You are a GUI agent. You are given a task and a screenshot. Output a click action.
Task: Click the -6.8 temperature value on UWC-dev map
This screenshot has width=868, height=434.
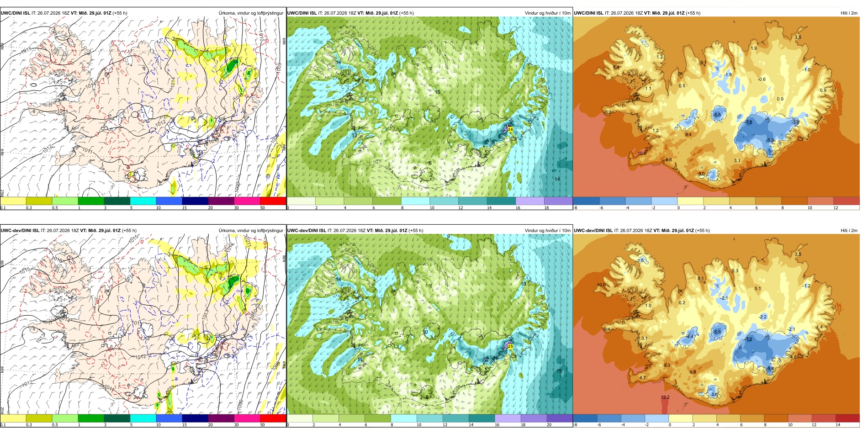coord(770,368)
